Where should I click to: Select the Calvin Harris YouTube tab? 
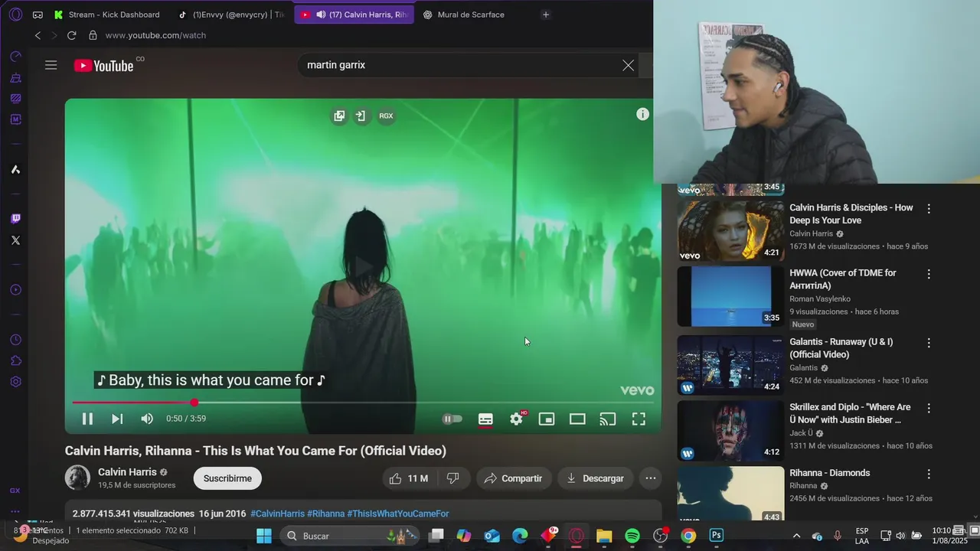coord(354,15)
